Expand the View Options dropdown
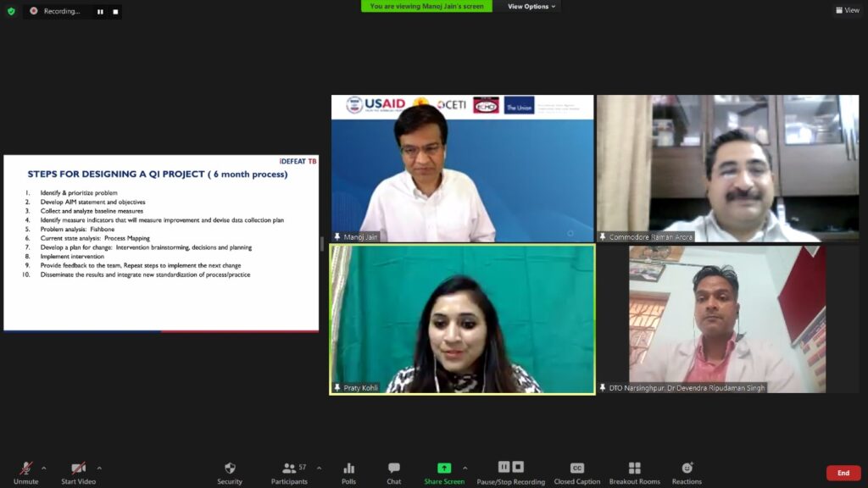Image resolution: width=868 pixels, height=488 pixels. [531, 7]
